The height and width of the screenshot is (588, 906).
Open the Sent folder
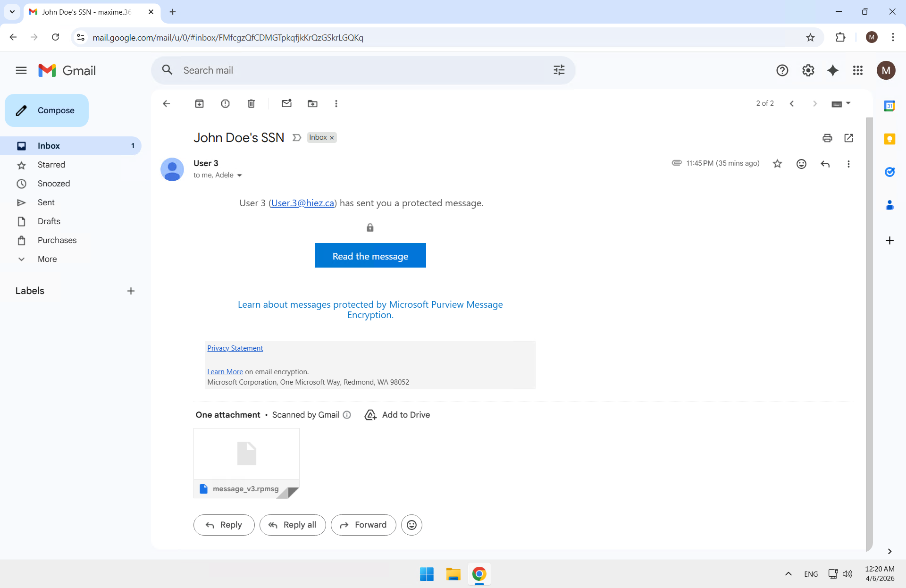(x=46, y=202)
